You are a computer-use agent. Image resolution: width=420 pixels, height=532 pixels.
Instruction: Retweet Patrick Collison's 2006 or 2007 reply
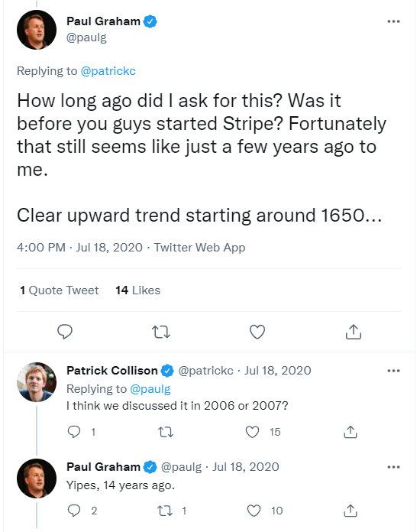pos(166,432)
